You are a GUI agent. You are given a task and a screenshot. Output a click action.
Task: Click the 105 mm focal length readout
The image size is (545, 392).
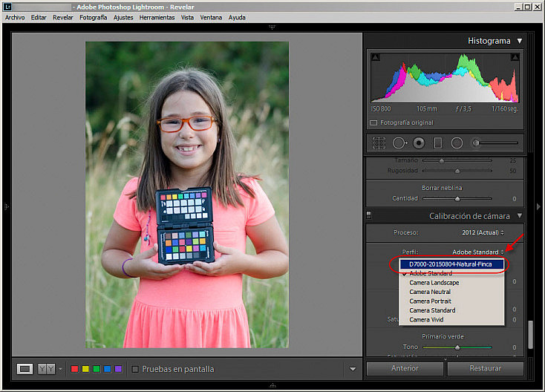pos(427,109)
